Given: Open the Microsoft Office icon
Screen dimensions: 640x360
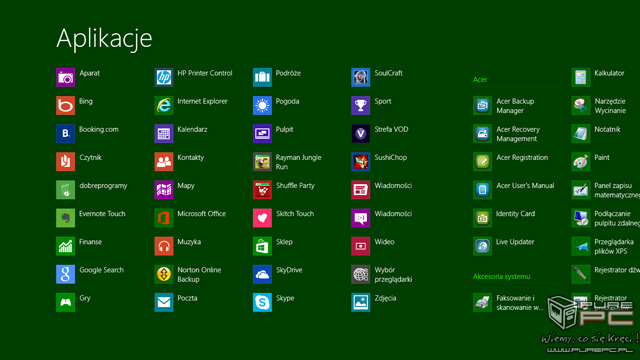Looking at the screenshot, I should point(164,218).
